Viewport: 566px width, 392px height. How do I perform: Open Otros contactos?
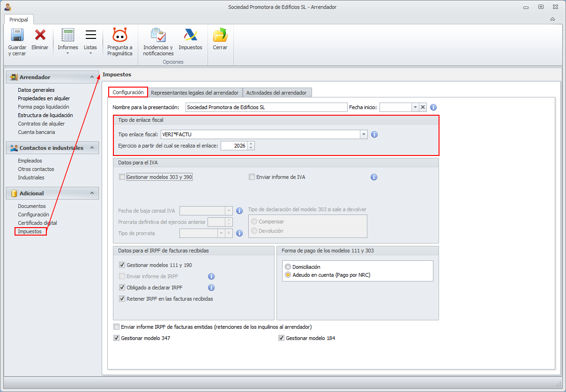[x=36, y=169]
